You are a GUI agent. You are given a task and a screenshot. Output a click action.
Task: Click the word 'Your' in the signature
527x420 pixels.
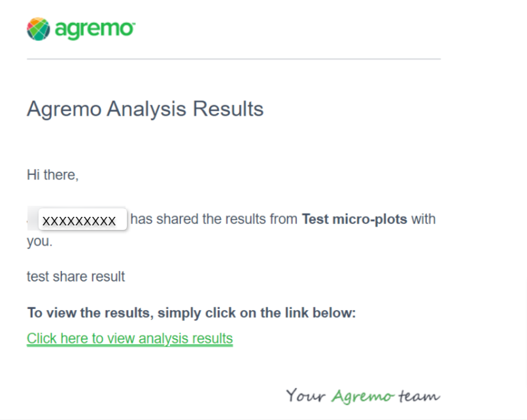tap(306, 396)
